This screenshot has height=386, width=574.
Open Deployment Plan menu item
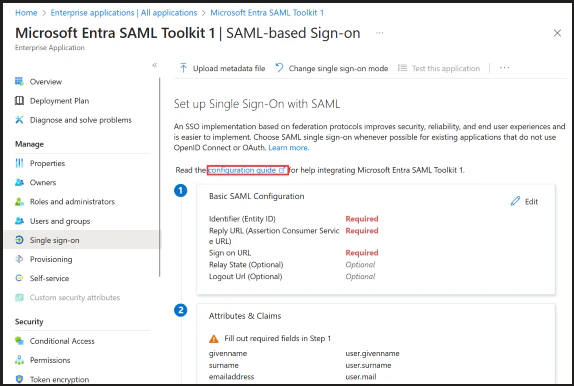[59, 101]
